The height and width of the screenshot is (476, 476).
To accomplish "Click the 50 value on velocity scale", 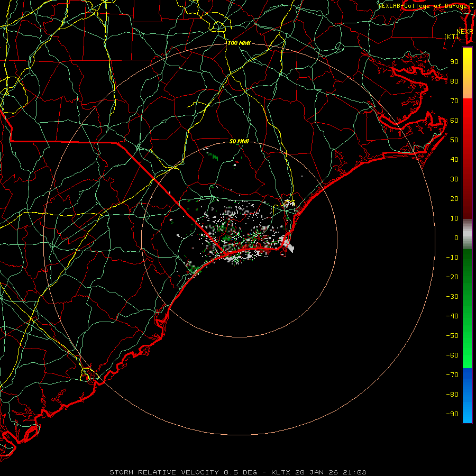I will 454,140.
